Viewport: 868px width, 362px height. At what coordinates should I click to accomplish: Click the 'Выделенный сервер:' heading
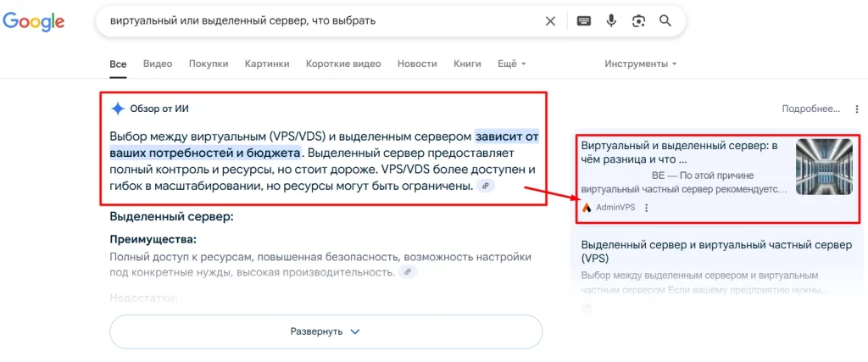pyautogui.click(x=171, y=216)
